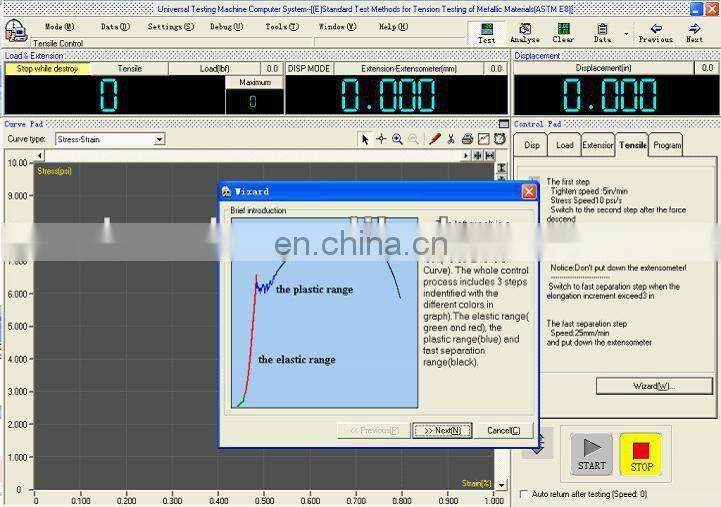Click the Wizard(W)... button in Control Pad
The width and height of the screenshot is (721, 507).
click(654, 386)
